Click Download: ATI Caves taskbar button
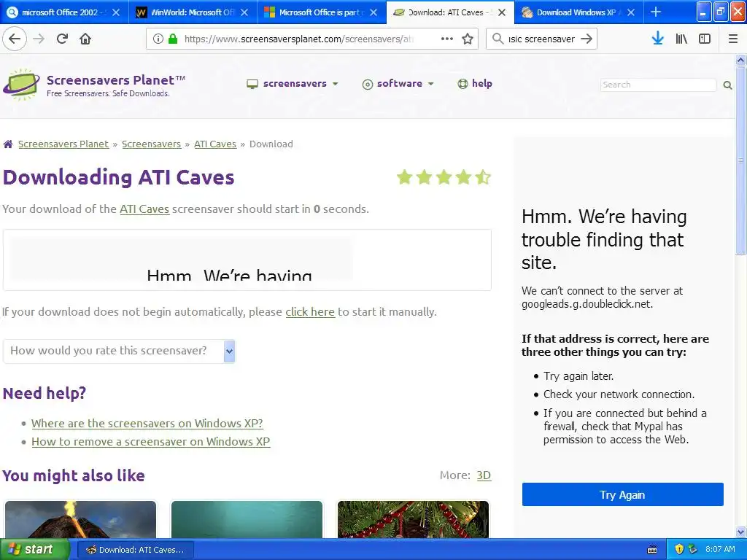747x560 pixels. pos(135,550)
